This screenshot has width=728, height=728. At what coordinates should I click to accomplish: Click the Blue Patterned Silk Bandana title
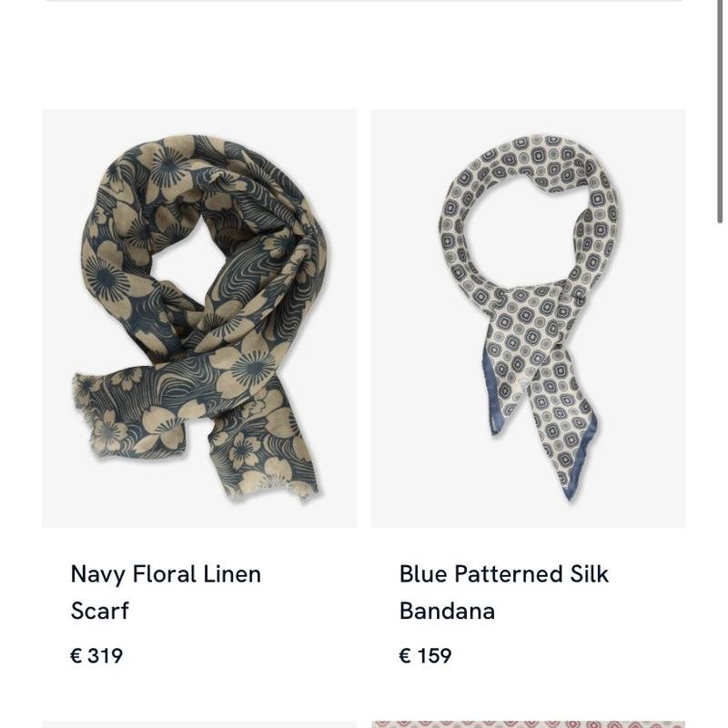504,592
